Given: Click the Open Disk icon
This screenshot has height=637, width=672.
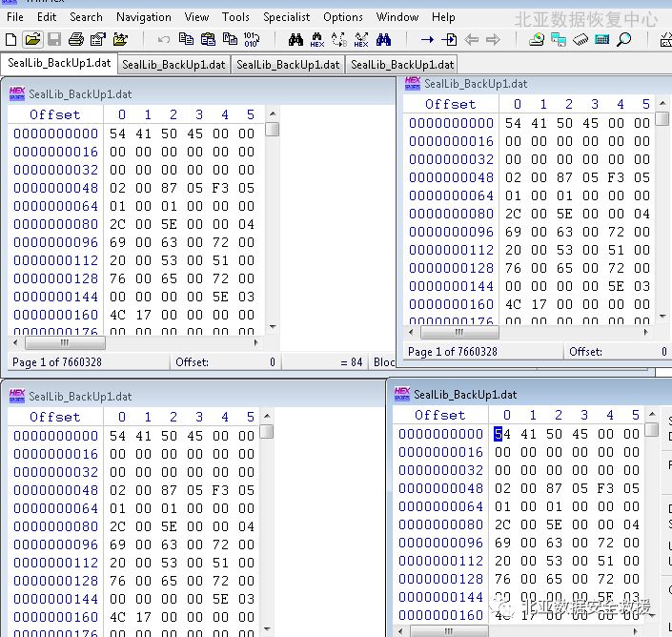Looking at the screenshot, I should pos(537,39).
